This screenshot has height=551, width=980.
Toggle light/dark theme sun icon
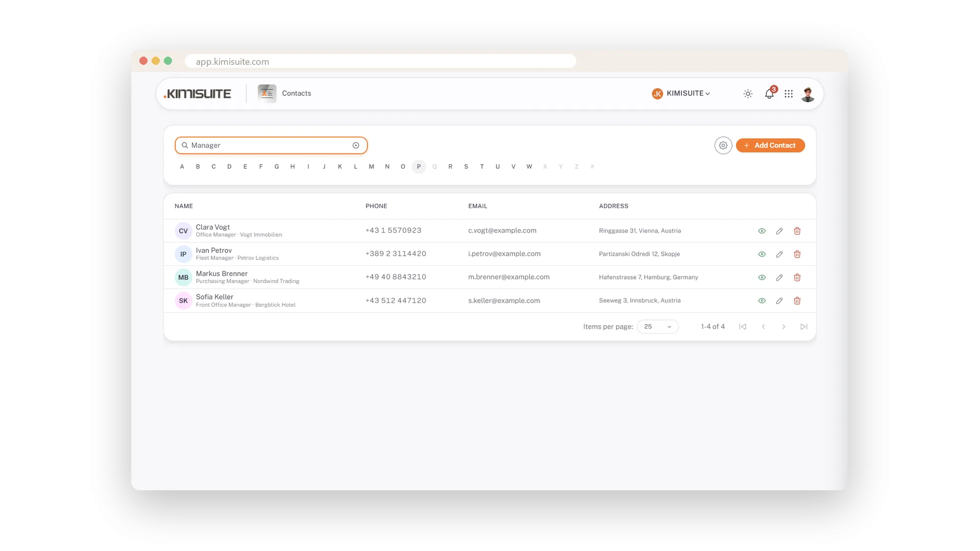click(748, 94)
